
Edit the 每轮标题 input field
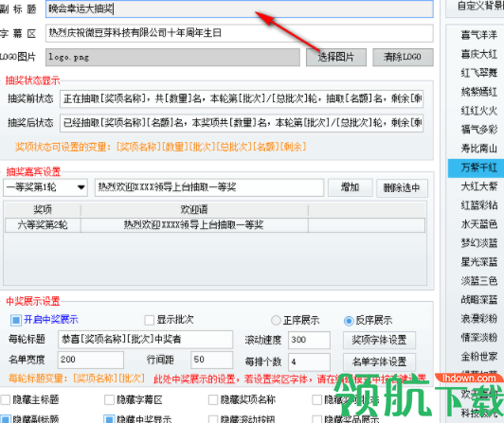click(145, 340)
